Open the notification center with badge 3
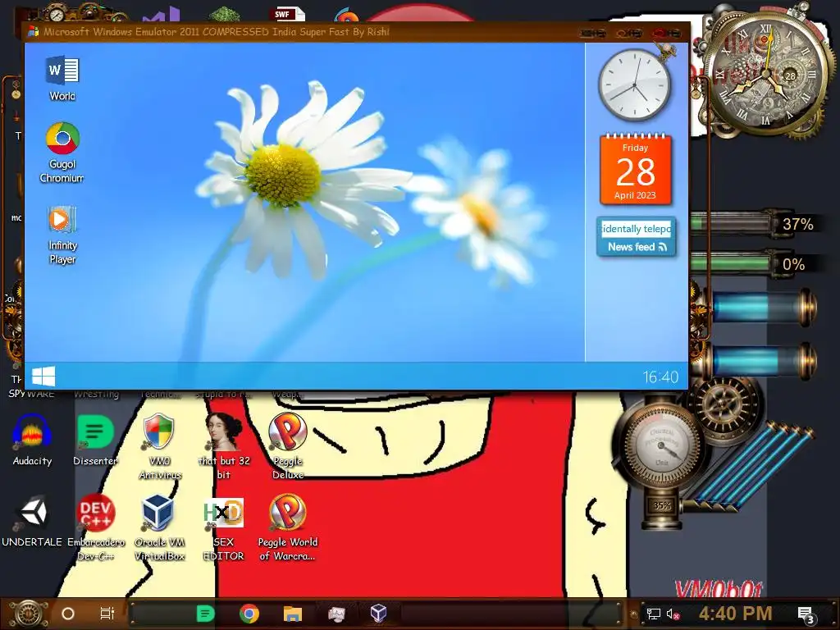The height and width of the screenshot is (630, 840). pos(806,615)
